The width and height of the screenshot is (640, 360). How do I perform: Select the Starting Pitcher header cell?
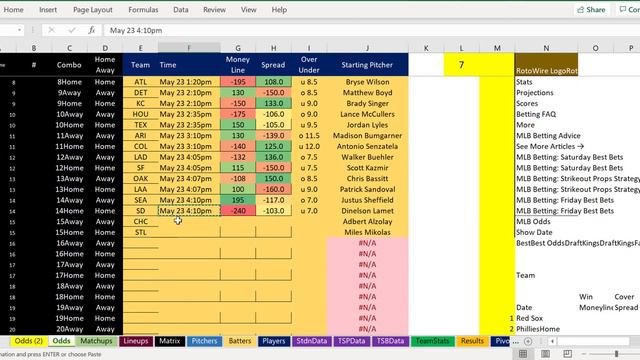coord(367,64)
